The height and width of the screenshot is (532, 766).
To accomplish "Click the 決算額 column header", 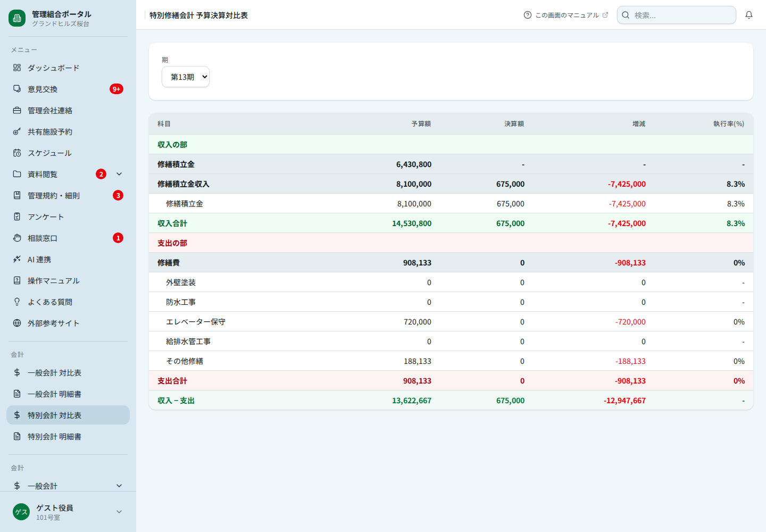I will (x=514, y=123).
